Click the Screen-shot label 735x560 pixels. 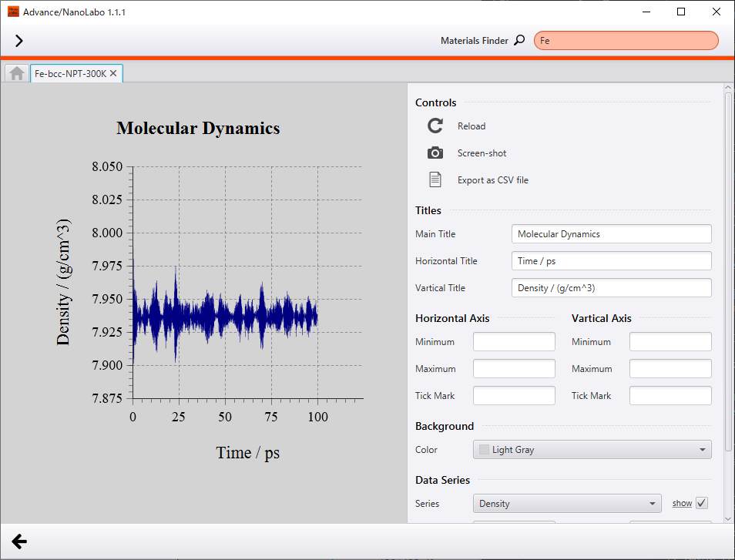coord(482,153)
